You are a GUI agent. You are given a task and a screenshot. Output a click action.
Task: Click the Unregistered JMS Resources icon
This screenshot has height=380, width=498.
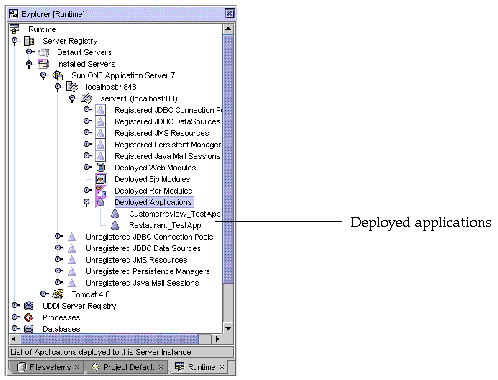[72, 260]
